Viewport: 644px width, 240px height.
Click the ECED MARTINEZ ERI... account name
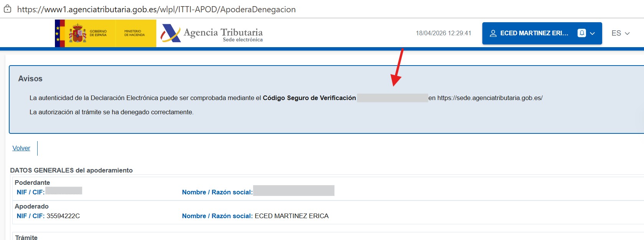pos(534,33)
